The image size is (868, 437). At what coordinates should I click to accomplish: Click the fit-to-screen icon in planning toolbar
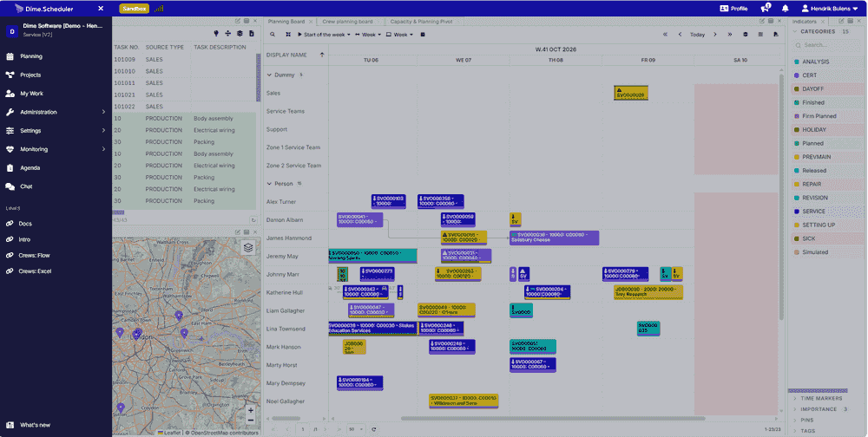pyautogui.click(x=288, y=35)
